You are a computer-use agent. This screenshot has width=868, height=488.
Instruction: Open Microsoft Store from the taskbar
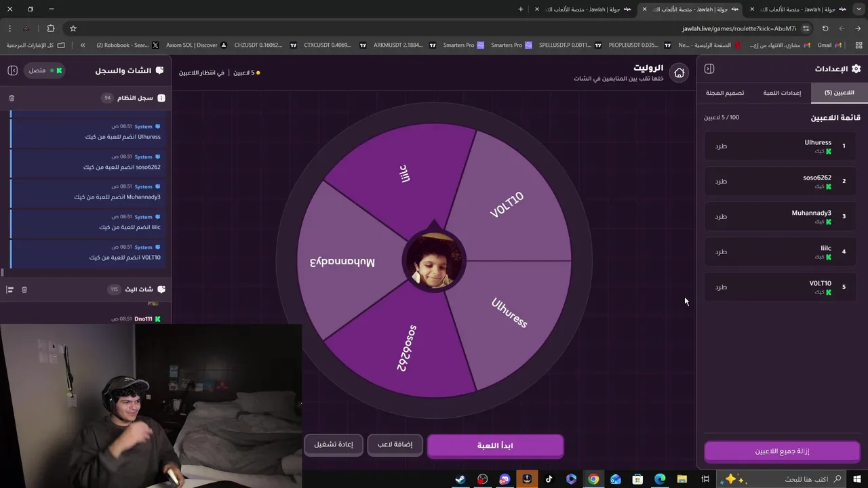637,479
